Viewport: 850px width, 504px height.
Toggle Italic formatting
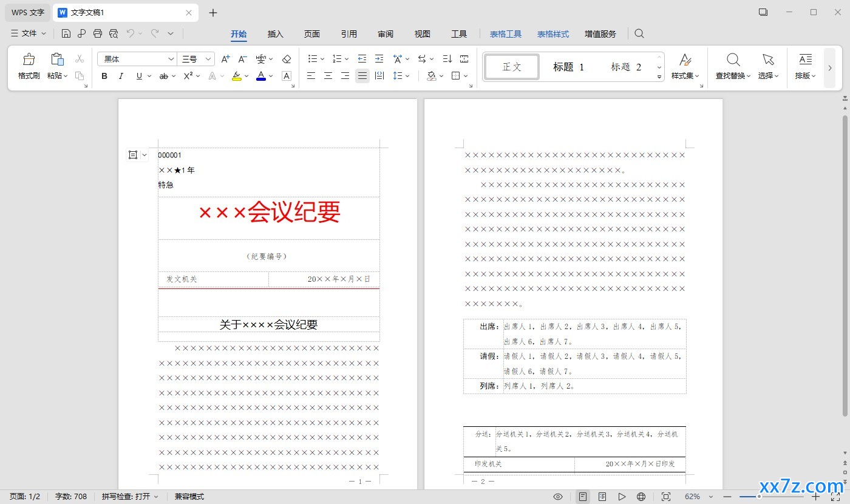click(121, 76)
